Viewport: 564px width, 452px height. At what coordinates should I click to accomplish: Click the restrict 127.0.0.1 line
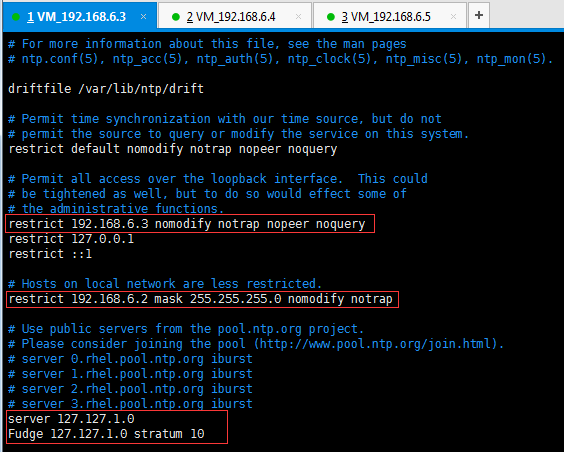[71, 239]
